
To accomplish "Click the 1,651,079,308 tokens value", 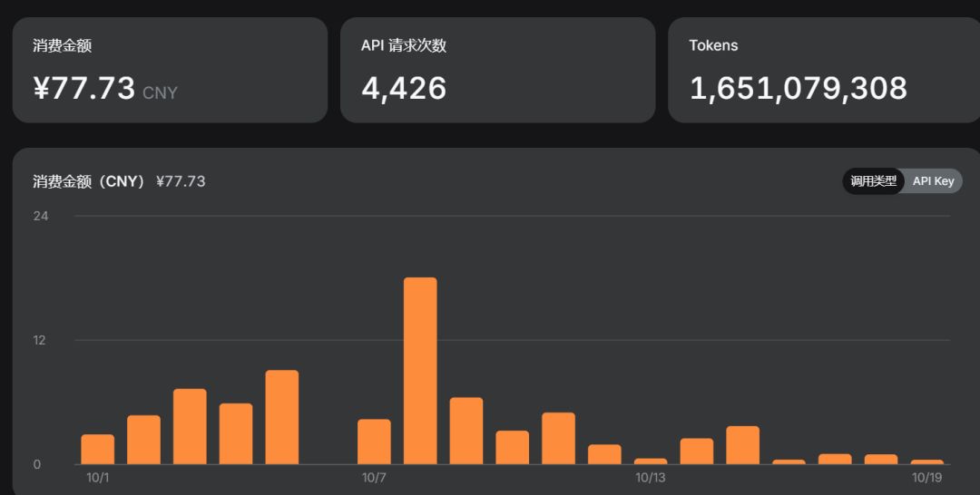I will pyautogui.click(x=799, y=89).
